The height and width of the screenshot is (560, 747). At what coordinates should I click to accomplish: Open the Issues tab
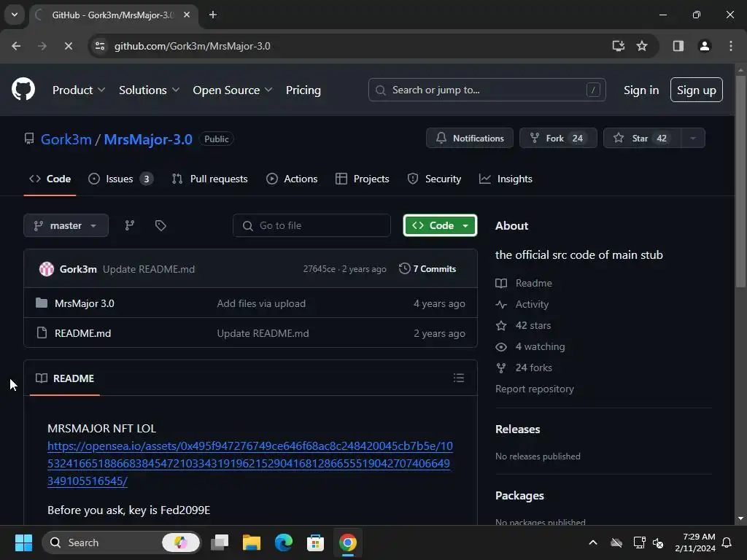point(120,179)
